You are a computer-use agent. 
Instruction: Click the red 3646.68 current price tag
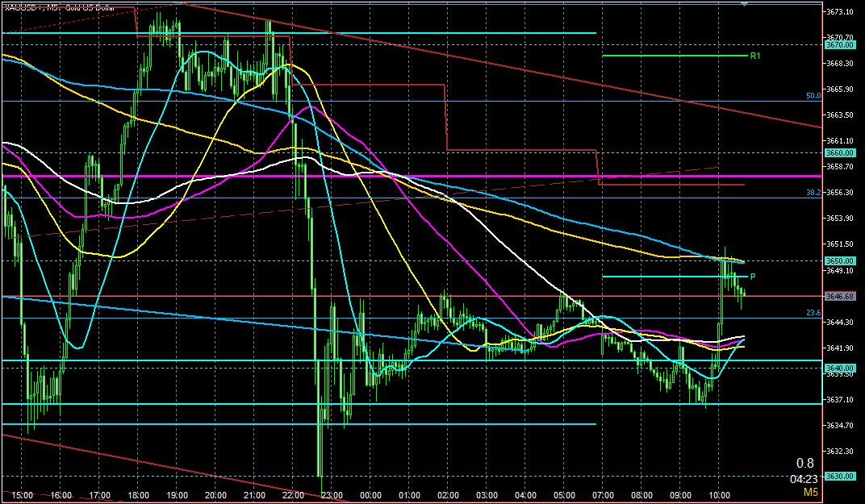click(839, 296)
